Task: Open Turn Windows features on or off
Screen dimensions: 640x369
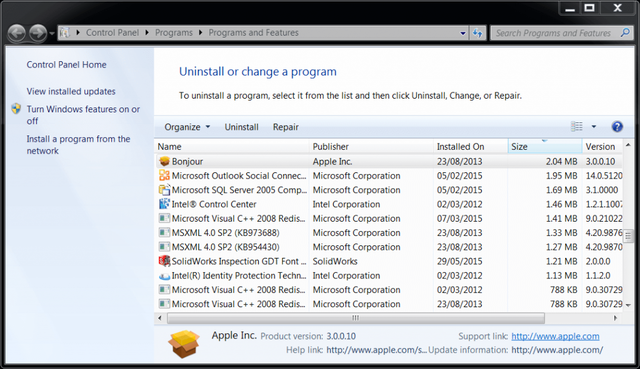Action: coord(83,115)
